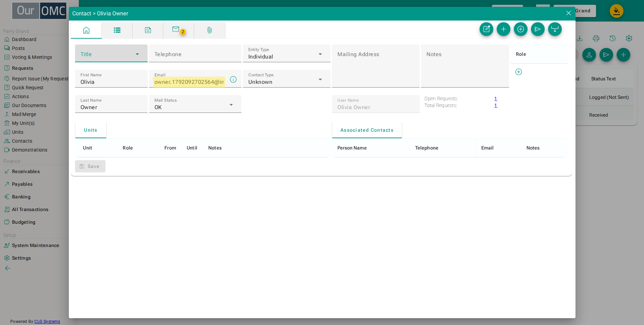This screenshot has height=325, width=644.
Task: Click the plain plus add button
Action: pyautogui.click(x=504, y=29)
